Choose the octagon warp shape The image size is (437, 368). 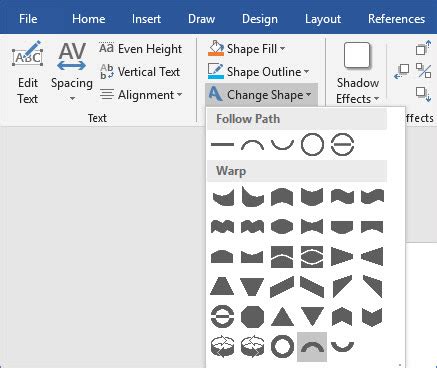[252, 317]
